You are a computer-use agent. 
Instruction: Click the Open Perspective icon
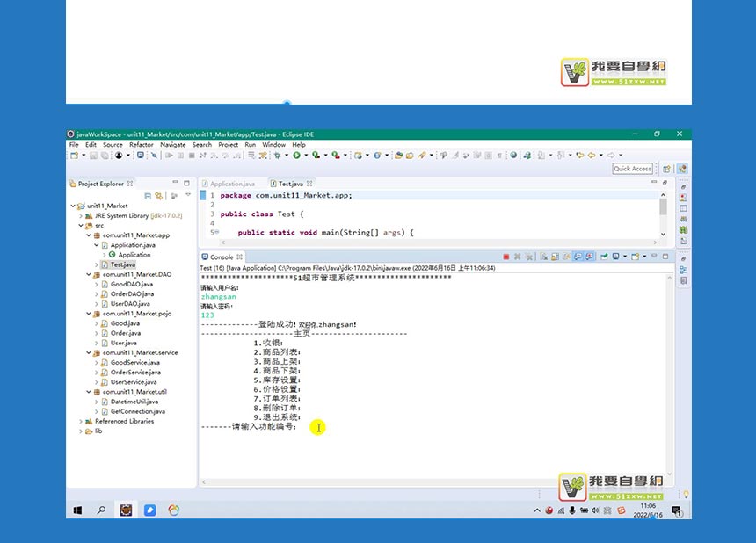tap(667, 169)
